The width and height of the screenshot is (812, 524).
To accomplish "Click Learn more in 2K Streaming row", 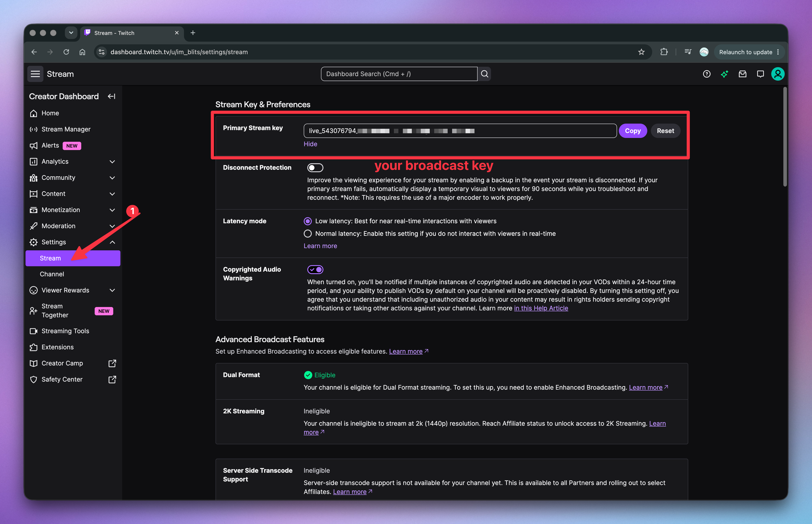I will [657, 423].
